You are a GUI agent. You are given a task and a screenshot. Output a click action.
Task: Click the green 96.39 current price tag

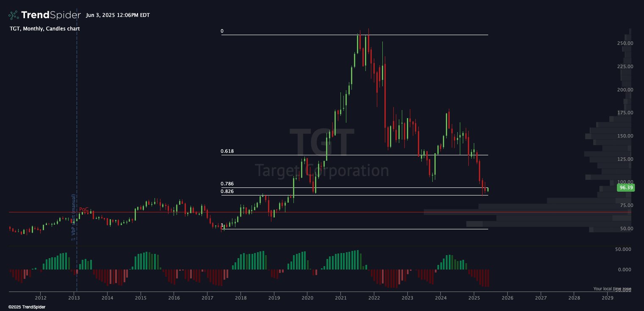(x=626, y=187)
